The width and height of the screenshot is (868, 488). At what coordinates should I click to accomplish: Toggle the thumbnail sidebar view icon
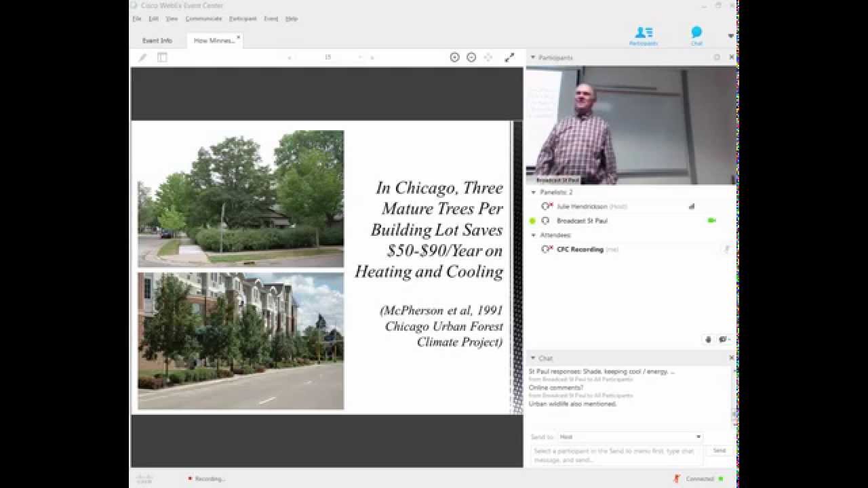(x=162, y=58)
